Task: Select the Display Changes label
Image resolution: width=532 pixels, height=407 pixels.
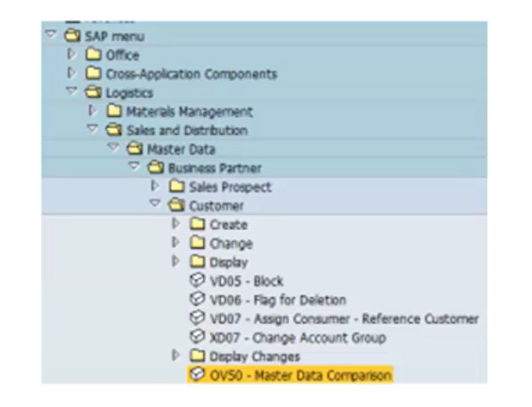Action: pos(255,357)
